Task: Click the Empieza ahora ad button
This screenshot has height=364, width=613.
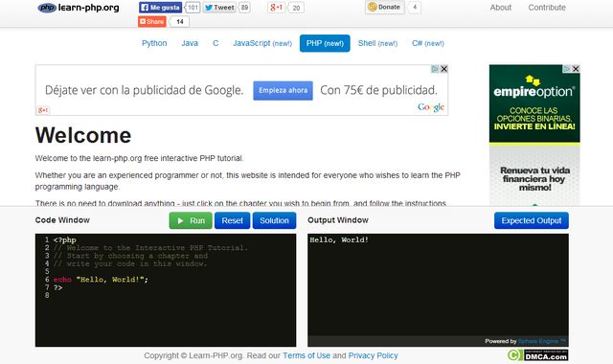Action: point(284,90)
